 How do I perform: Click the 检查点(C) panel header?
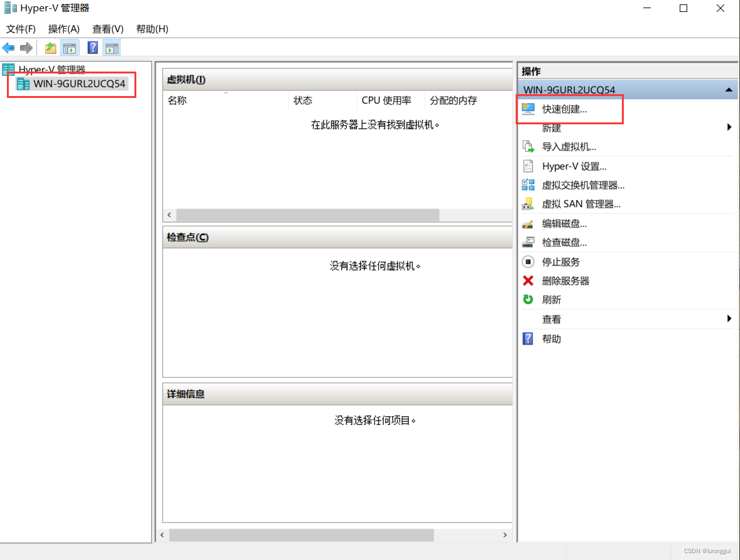click(337, 237)
